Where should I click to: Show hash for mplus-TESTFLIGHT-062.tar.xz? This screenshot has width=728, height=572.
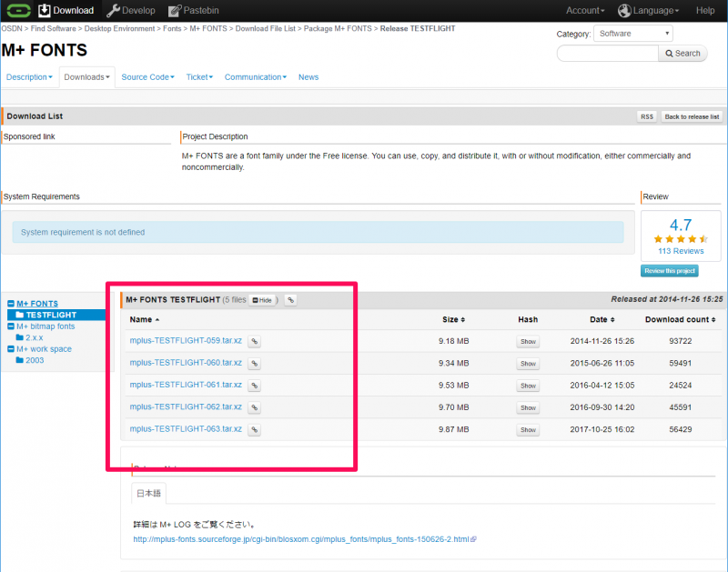point(528,407)
